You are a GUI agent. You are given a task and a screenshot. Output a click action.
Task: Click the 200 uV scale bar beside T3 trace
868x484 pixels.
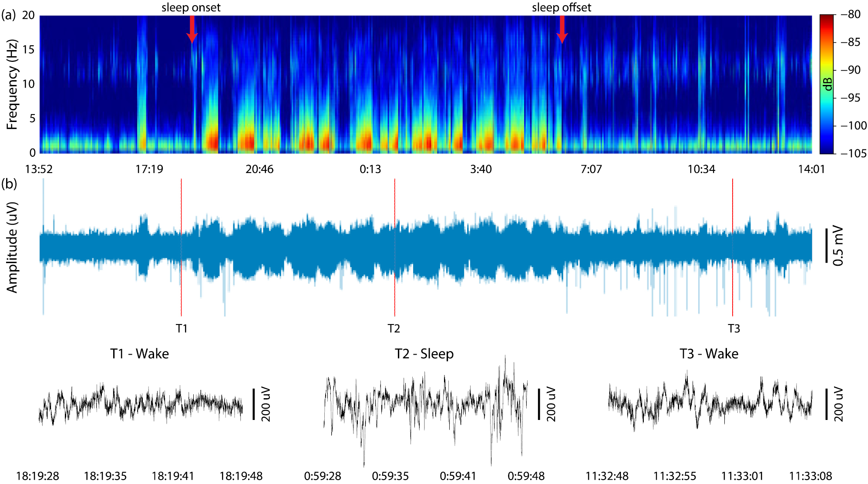[826, 404]
